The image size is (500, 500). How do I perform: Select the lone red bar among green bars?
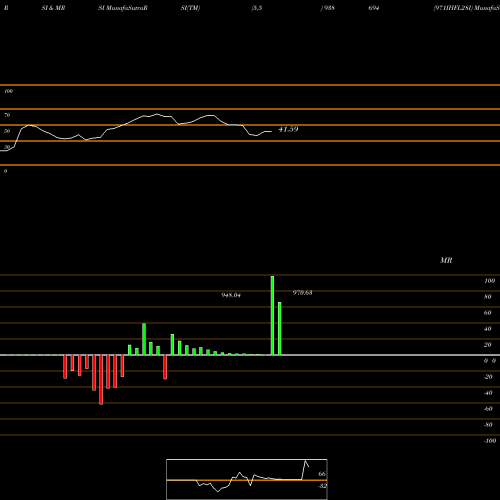(x=165, y=367)
